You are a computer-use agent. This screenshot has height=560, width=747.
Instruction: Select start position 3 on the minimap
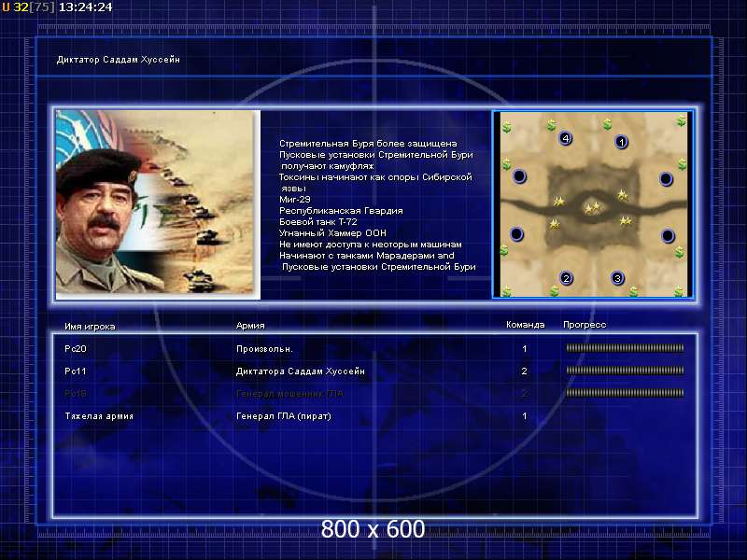[x=617, y=278]
